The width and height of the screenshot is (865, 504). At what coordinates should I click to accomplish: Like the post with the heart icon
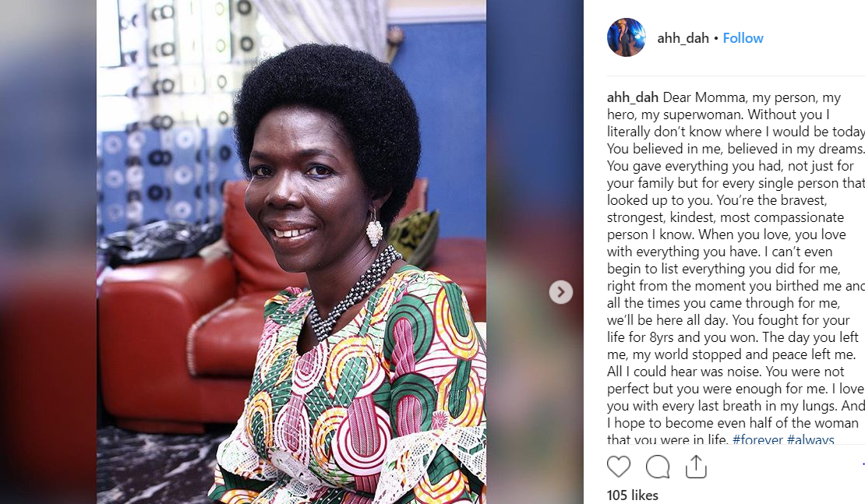click(x=619, y=467)
